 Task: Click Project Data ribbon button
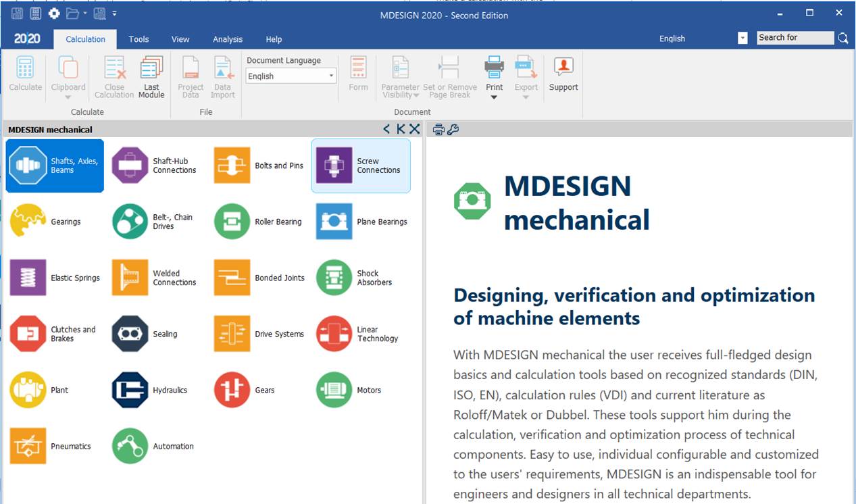pyautogui.click(x=191, y=78)
